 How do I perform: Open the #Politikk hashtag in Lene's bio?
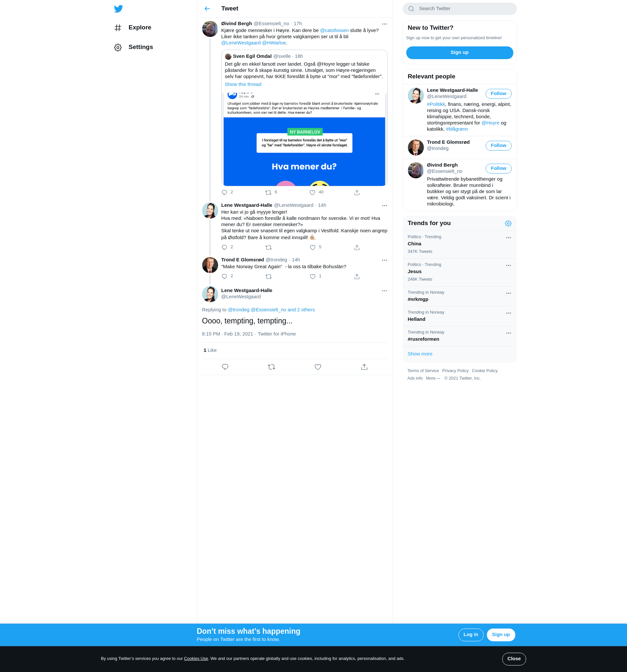(436, 105)
